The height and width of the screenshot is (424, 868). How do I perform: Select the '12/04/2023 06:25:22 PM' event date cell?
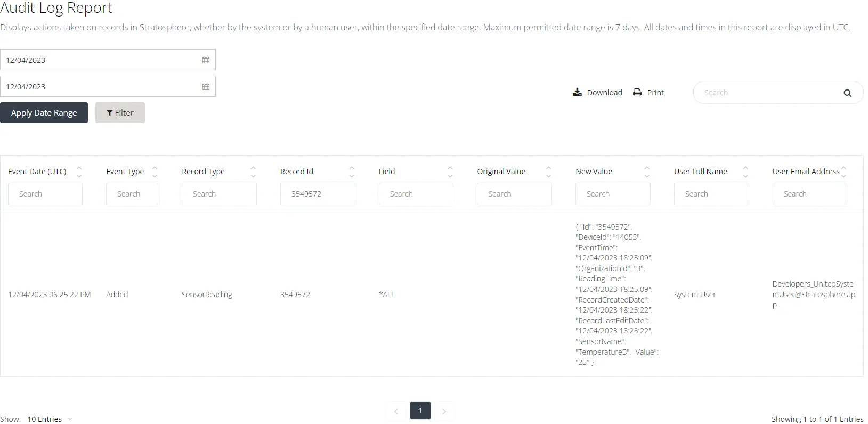tap(50, 295)
